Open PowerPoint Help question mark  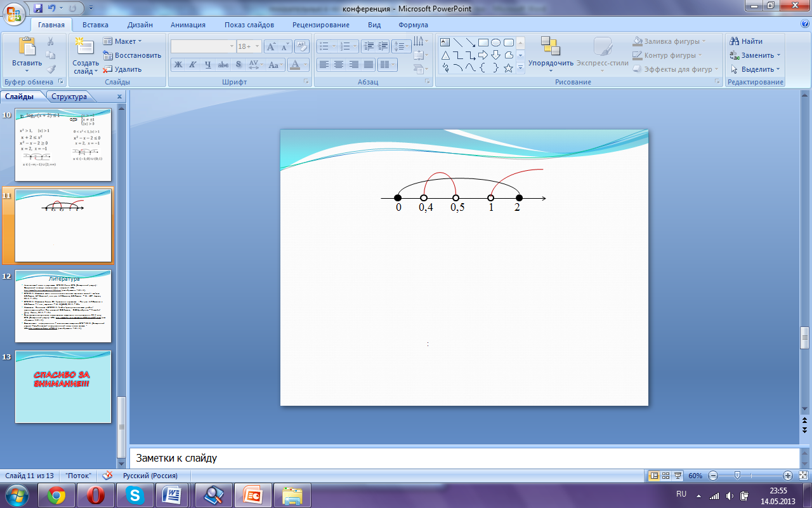(x=804, y=23)
